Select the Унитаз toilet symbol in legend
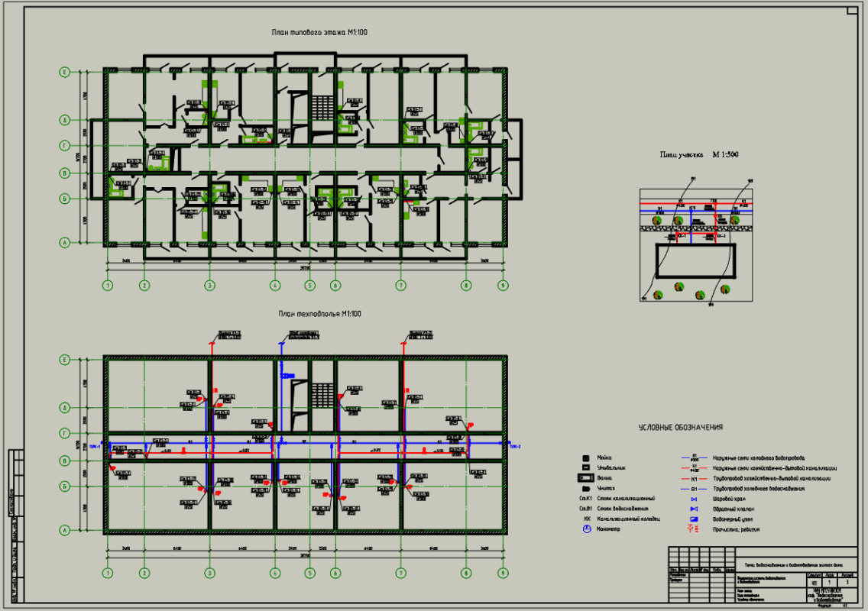 tap(586, 488)
